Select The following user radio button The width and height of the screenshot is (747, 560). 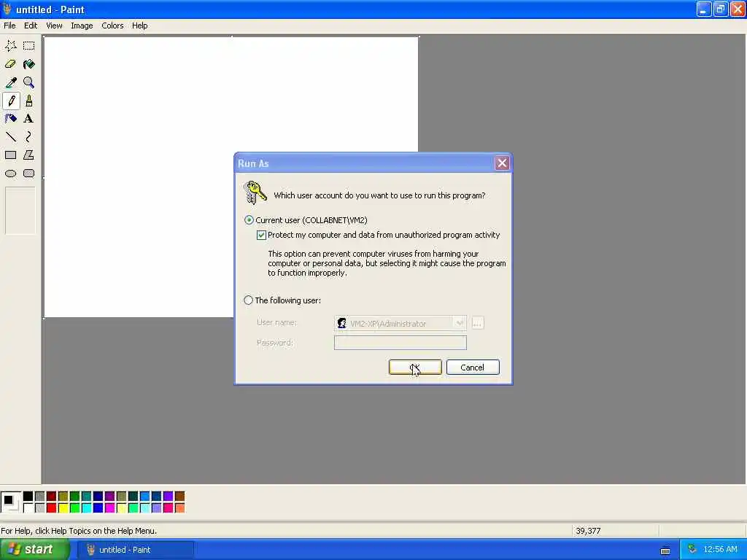coord(248,300)
